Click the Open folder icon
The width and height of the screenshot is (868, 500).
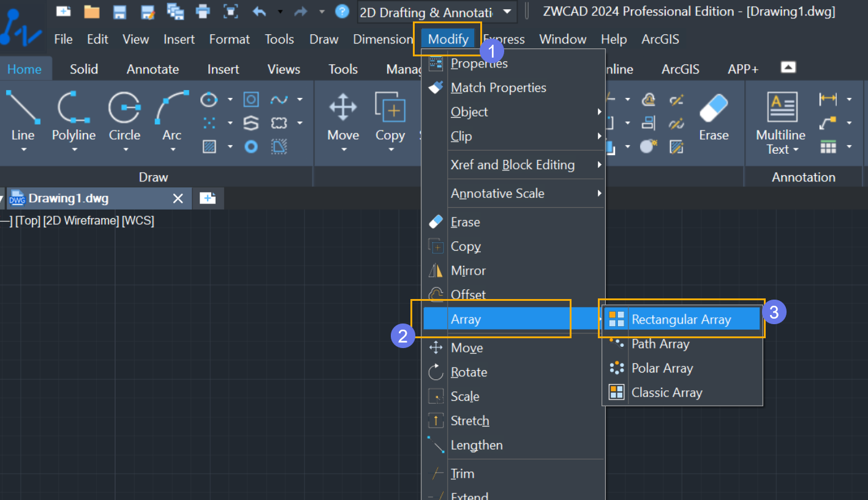pos(92,11)
